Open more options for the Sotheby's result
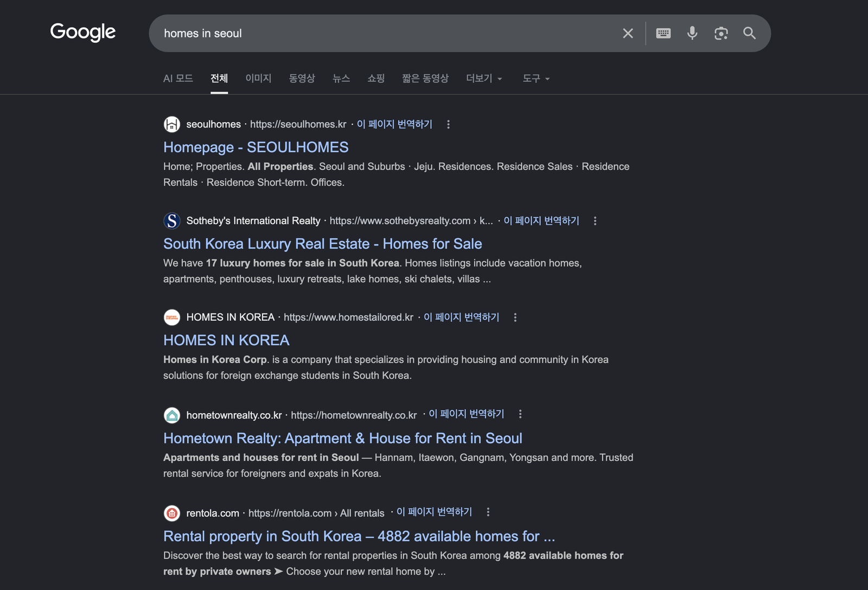 pos(595,221)
